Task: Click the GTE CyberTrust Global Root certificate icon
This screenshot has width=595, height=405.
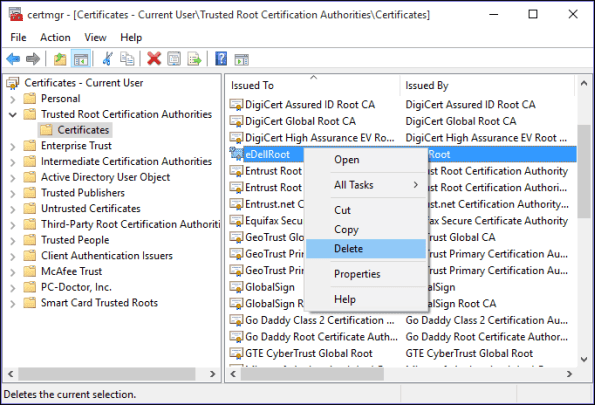Action: click(236, 353)
